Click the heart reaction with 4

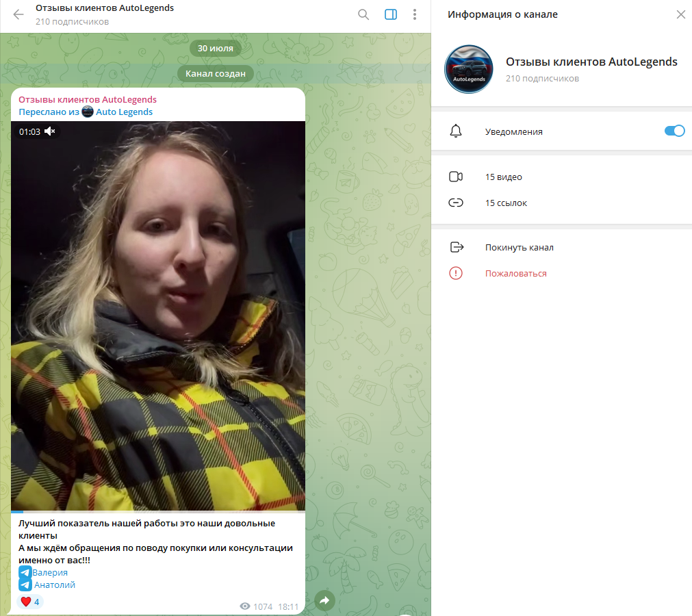[30, 602]
